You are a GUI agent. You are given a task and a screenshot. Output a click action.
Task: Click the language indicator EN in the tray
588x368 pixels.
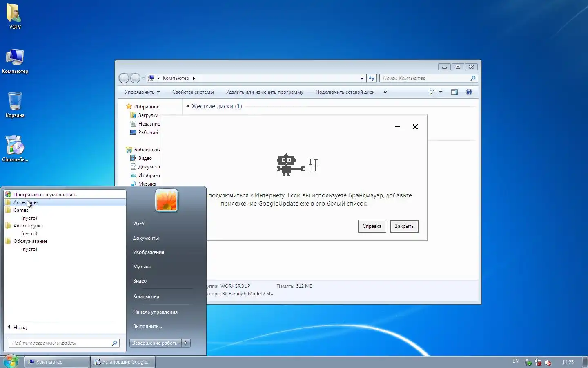click(x=515, y=361)
